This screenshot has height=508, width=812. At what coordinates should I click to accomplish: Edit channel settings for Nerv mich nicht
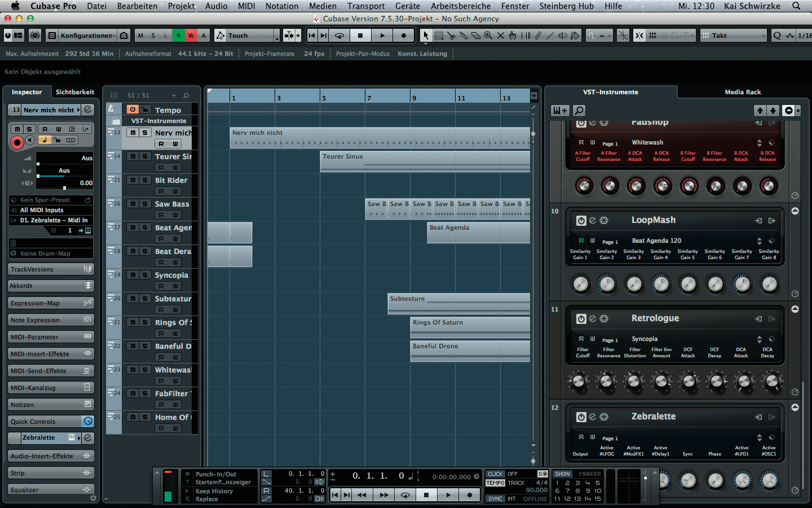pos(88,110)
